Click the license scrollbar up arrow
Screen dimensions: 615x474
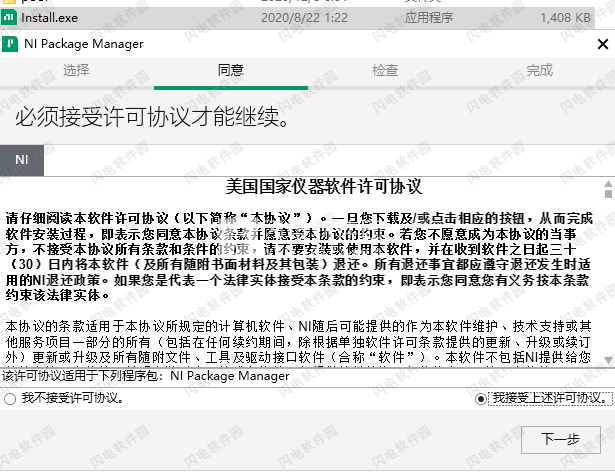click(608, 183)
